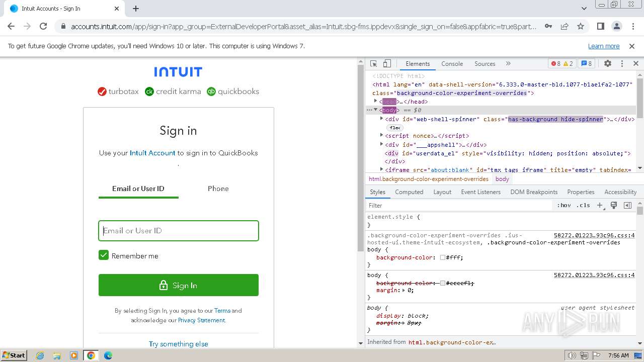Open the Privacy Statement link
Screen dimensions: 644x362
click(201, 320)
